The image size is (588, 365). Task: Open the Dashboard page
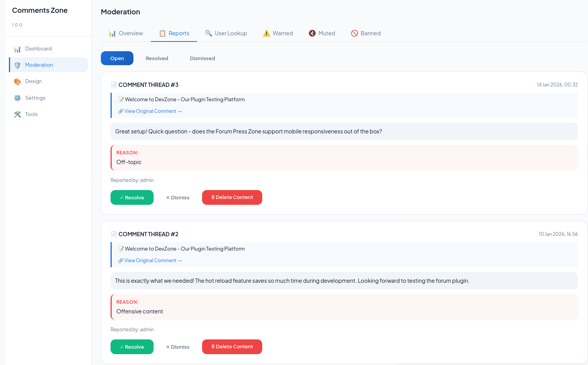[x=48, y=49]
